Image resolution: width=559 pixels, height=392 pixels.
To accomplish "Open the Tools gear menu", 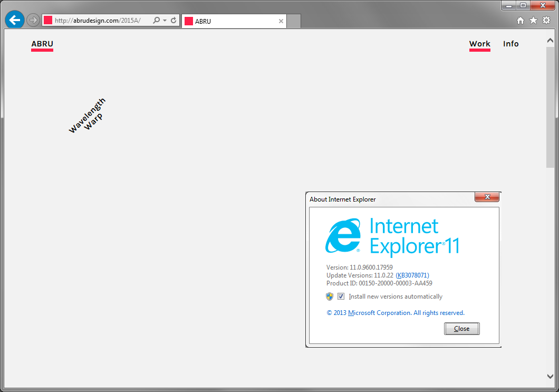I will 546,20.
